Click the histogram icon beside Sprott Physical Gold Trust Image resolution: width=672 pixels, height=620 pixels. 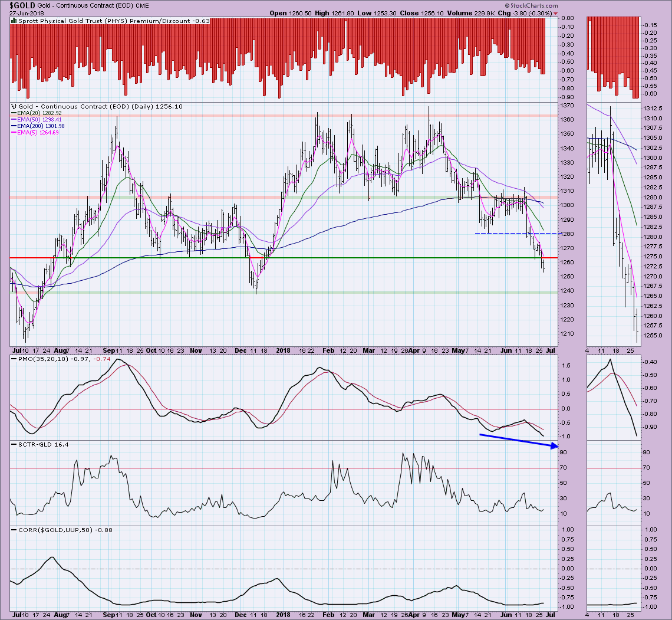[13, 20]
